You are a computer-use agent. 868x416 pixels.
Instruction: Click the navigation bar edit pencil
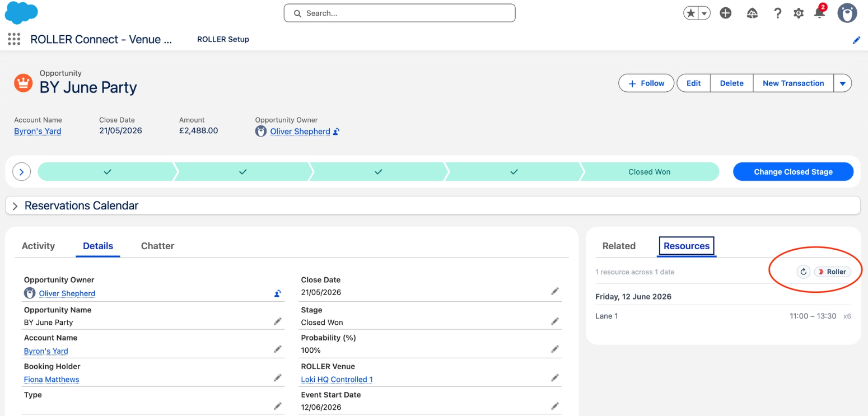pyautogui.click(x=856, y=40)
